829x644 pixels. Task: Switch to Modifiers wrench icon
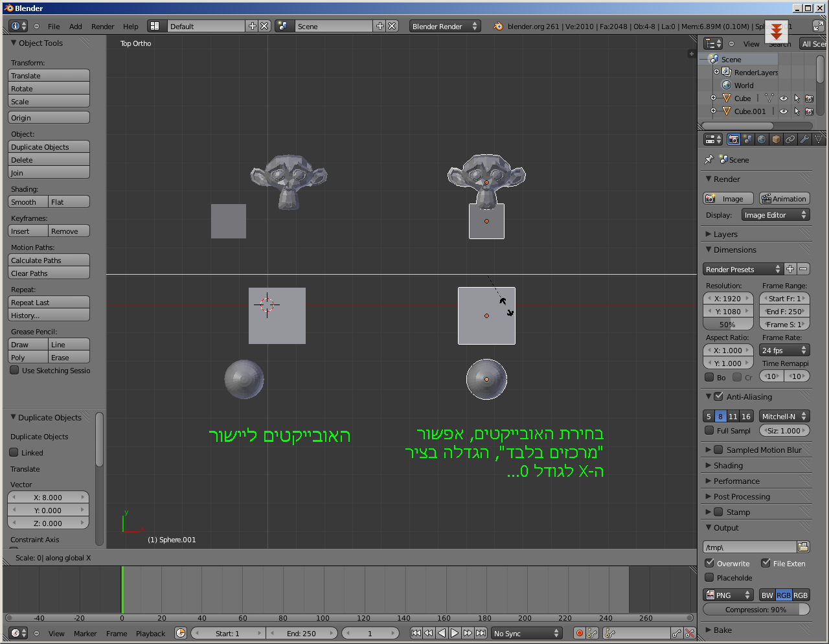(x=804, y=139)
